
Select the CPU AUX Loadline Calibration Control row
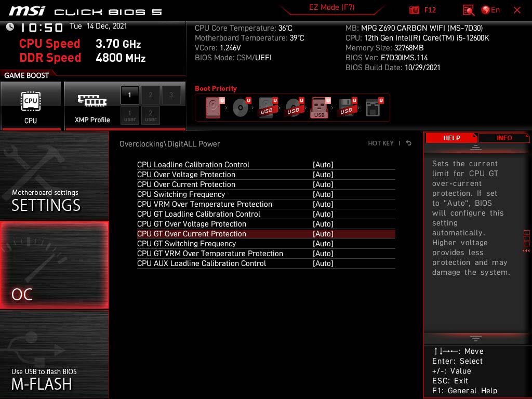click(266, 263)
